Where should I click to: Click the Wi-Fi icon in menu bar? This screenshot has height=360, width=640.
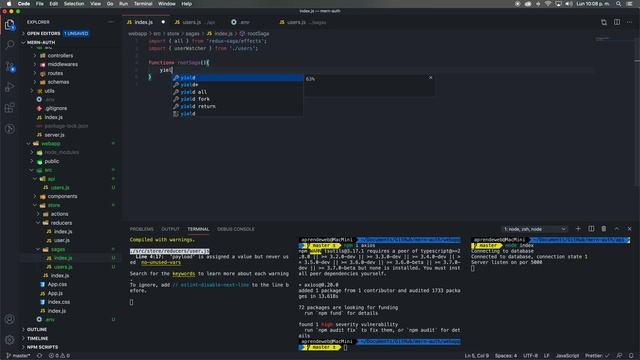548,4
